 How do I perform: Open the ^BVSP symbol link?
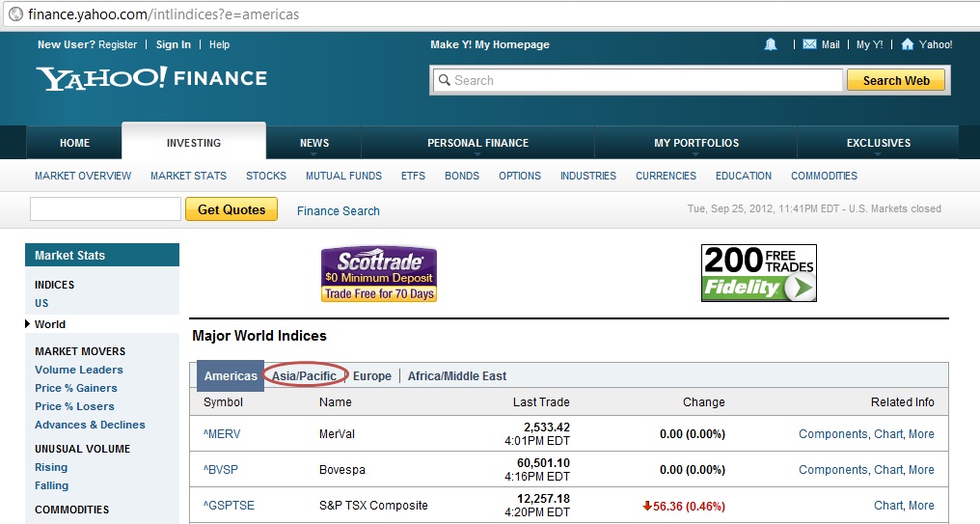pyautogui.click(x=221, y=470)
